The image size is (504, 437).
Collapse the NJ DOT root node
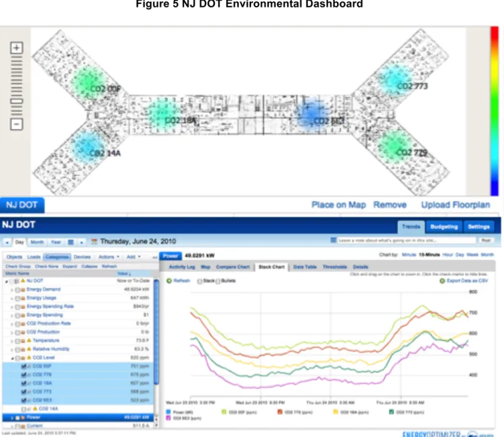point(7,281)
